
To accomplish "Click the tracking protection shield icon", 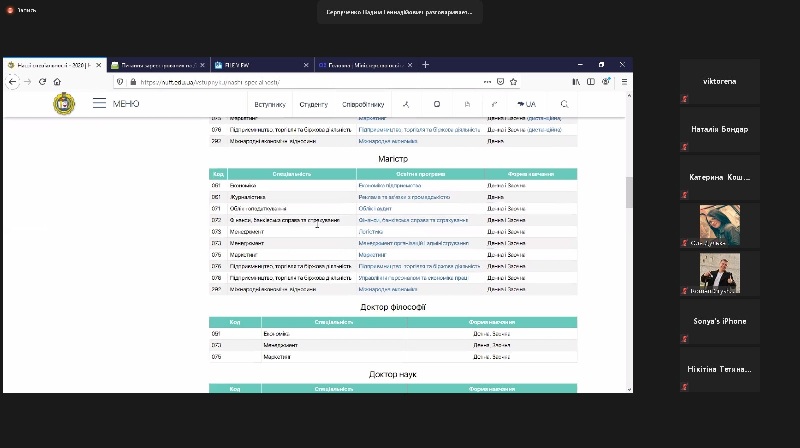I will [120, 82].
